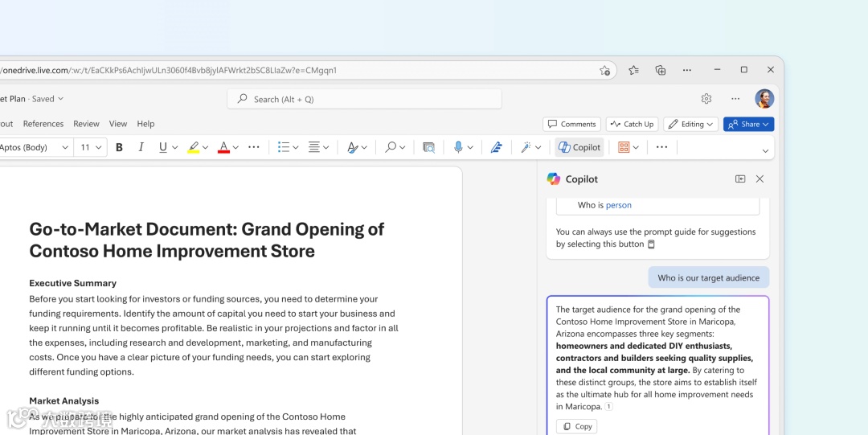Open more font options ellipsis
The height and width of the screenshot is (435, 868).
(x=253, y=147)
